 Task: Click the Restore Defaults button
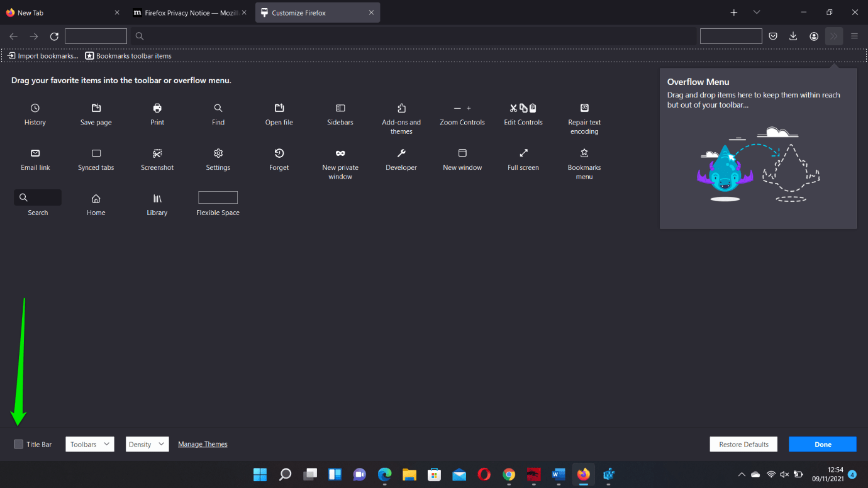click(743, 445)
